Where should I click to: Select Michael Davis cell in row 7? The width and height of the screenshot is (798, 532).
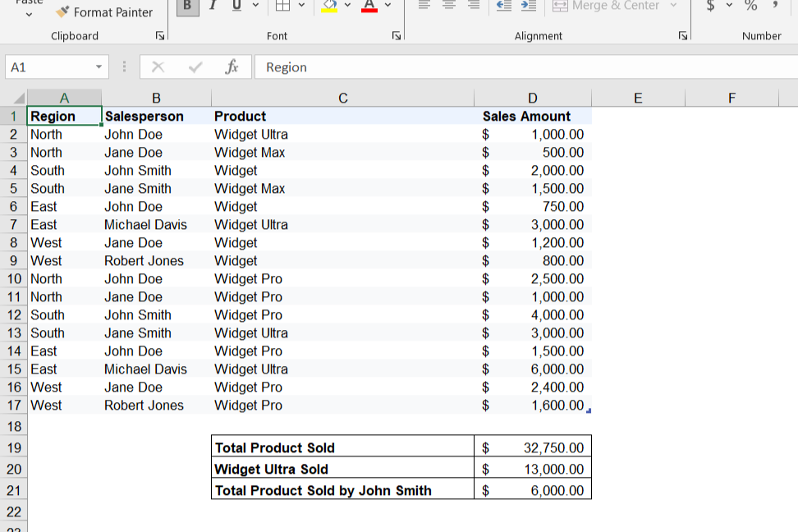[156, 224]
